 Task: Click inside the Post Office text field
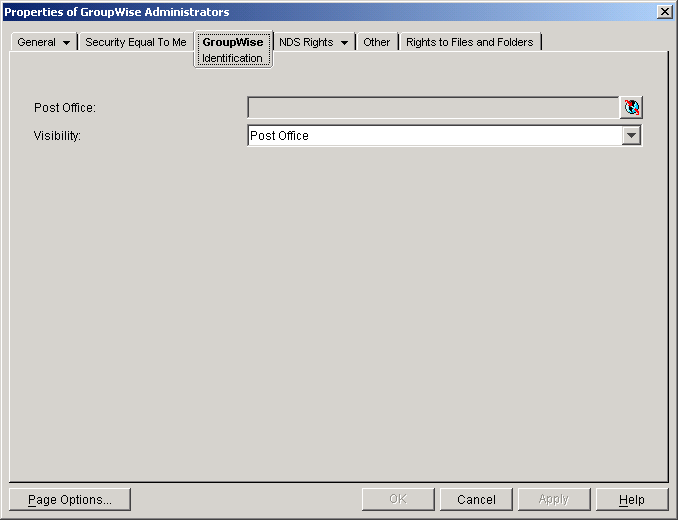pos(432,108)
